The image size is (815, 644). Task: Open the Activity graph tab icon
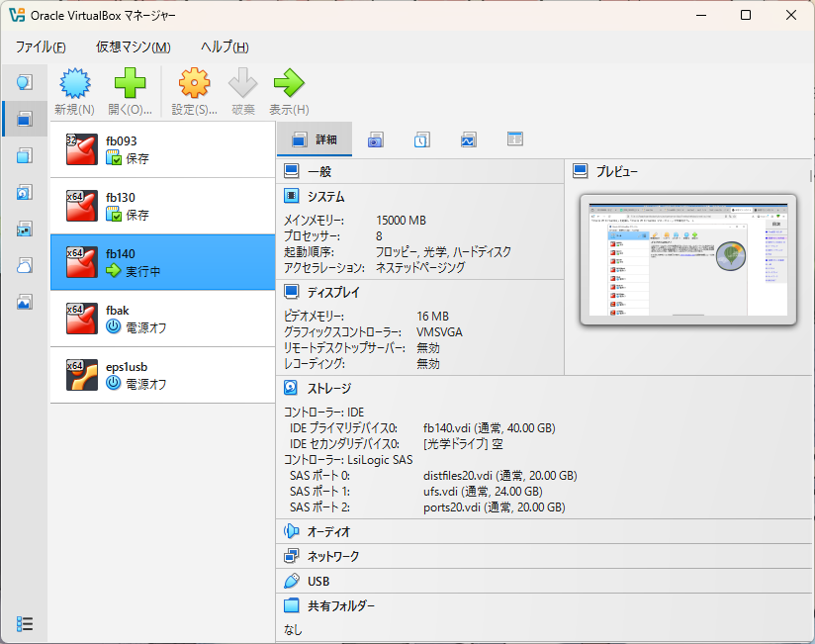468,139
